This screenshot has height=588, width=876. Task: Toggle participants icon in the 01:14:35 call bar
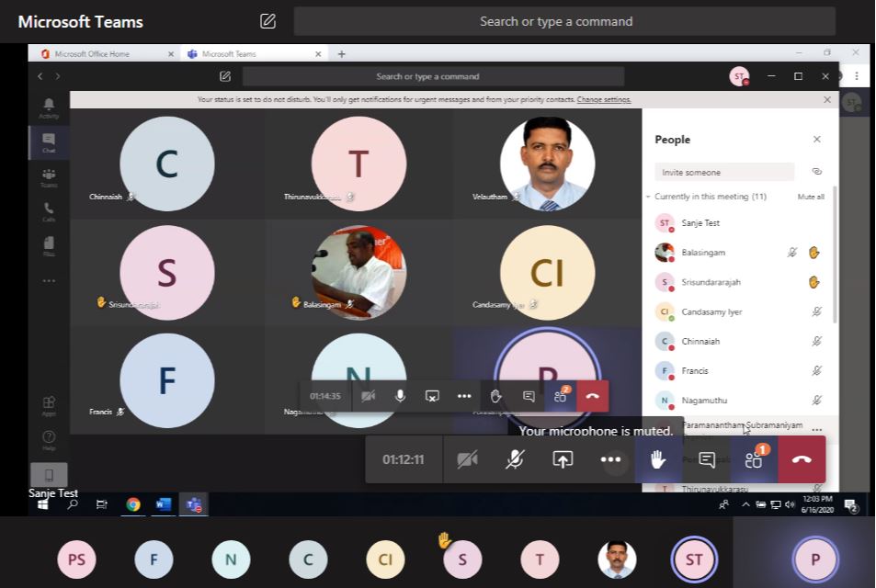click(561, 396)
